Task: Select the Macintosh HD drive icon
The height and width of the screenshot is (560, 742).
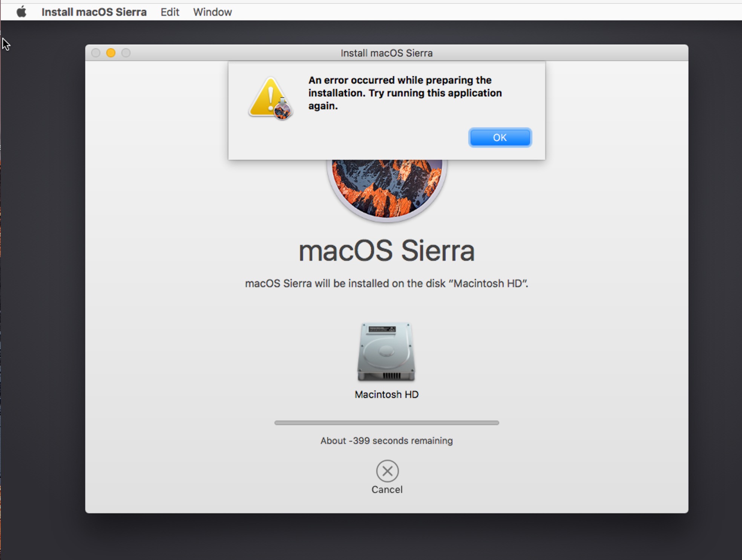Action: (x=386, y=352)
